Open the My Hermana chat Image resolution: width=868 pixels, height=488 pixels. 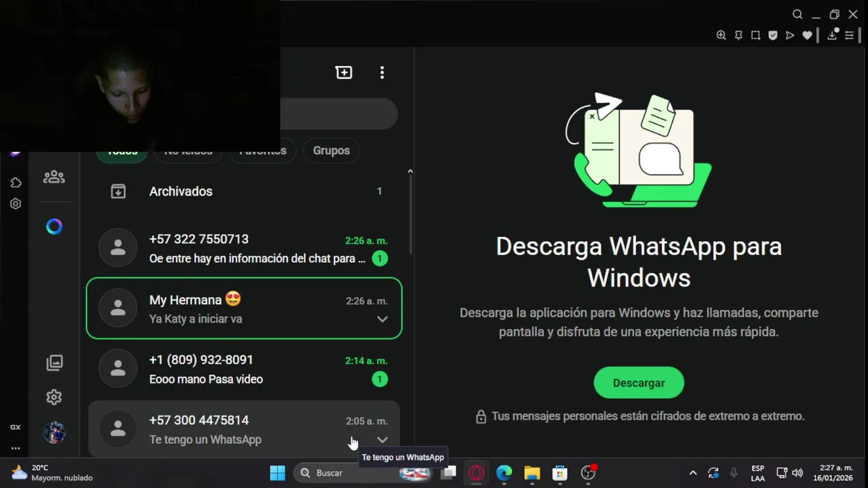coord(244,308)
